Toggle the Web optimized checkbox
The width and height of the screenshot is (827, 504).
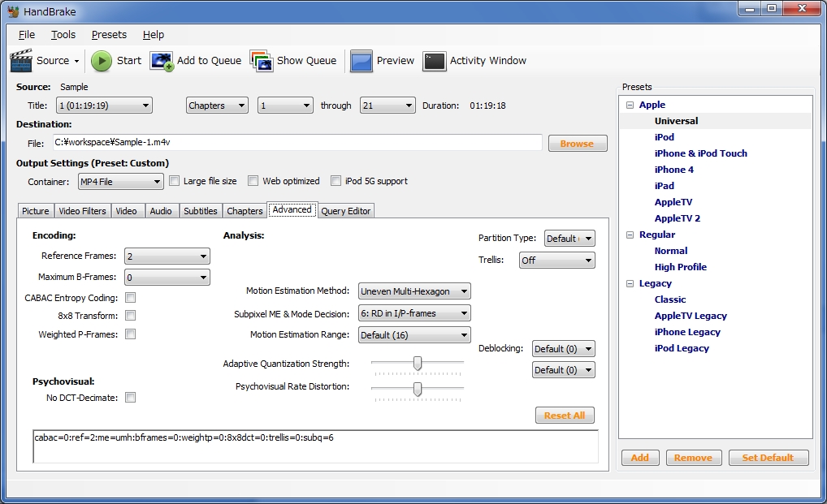pos(253,181)
